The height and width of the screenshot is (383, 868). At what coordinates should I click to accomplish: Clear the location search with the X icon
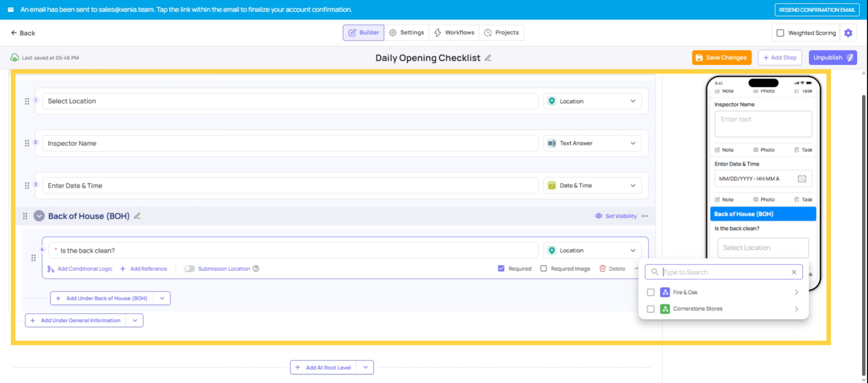pos(794,272)
